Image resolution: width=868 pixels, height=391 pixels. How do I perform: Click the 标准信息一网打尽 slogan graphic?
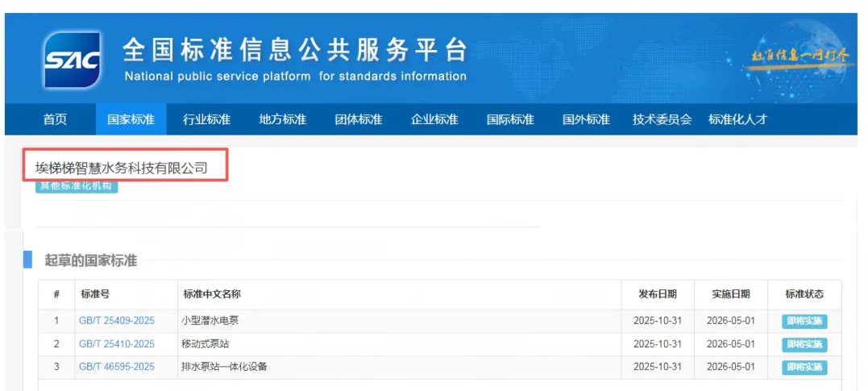click(x=799, y=56)
